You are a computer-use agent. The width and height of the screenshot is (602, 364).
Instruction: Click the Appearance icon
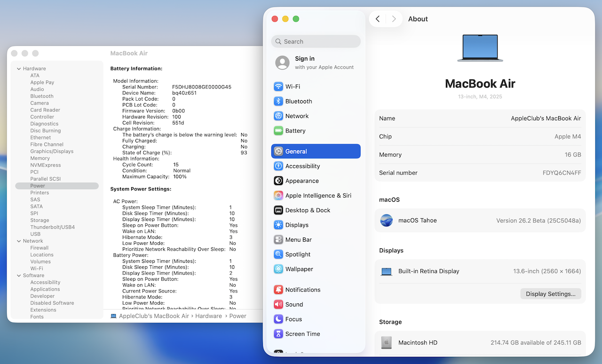(278, 181)
